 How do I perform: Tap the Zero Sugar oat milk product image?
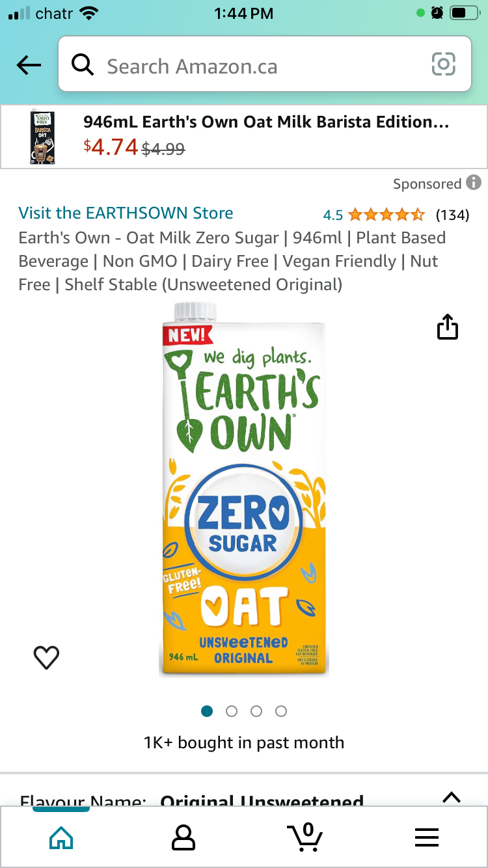click(243, 490)
